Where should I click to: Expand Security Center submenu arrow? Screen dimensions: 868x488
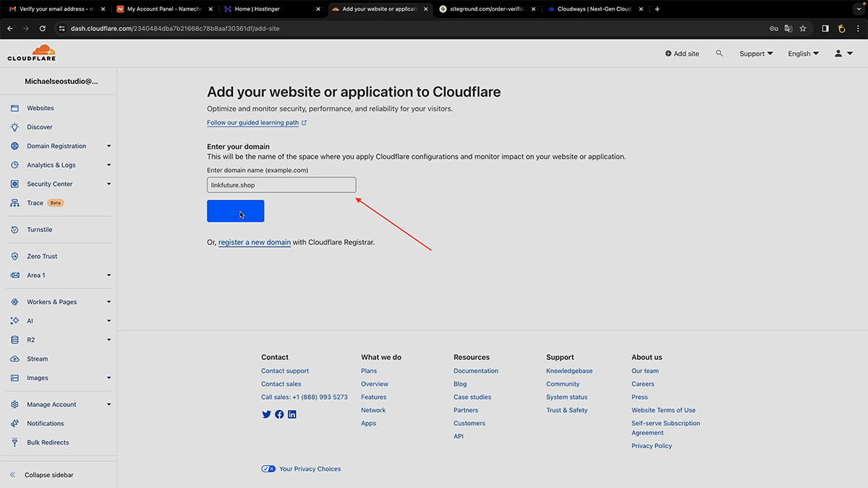(109, 184)
